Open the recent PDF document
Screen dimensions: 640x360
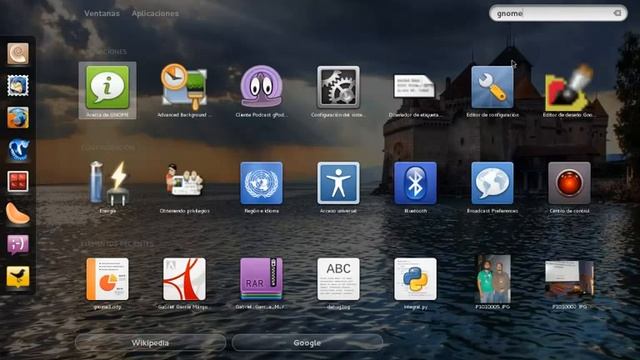[184, 282]
